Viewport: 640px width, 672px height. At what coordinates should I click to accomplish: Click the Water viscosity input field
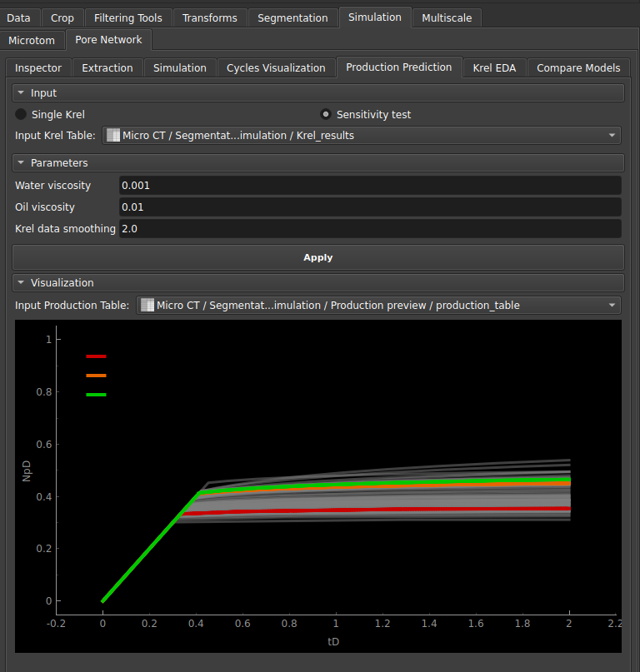(370, 186)
